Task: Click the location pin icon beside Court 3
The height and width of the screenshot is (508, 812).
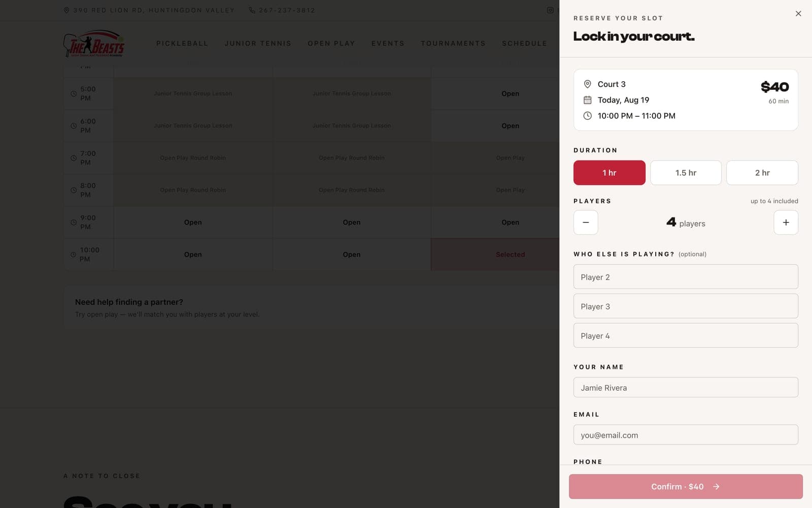Action: [x=587, y=84]
